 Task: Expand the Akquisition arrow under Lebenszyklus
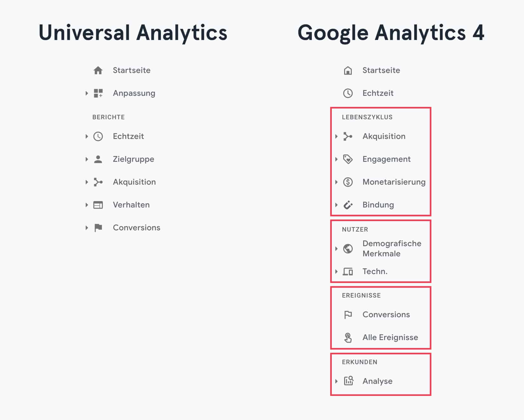tap(336, 136)
